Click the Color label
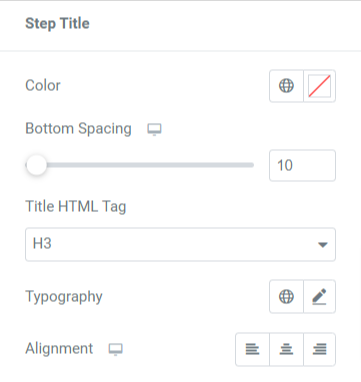 [43, 85]
